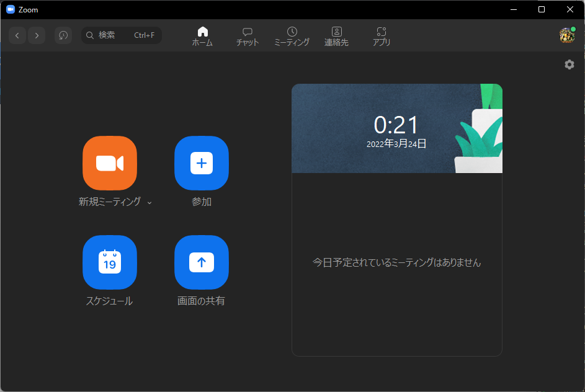The image size is (585, 392).
Task: Click the 参加 (Join) label
Action: click(202, 202)
